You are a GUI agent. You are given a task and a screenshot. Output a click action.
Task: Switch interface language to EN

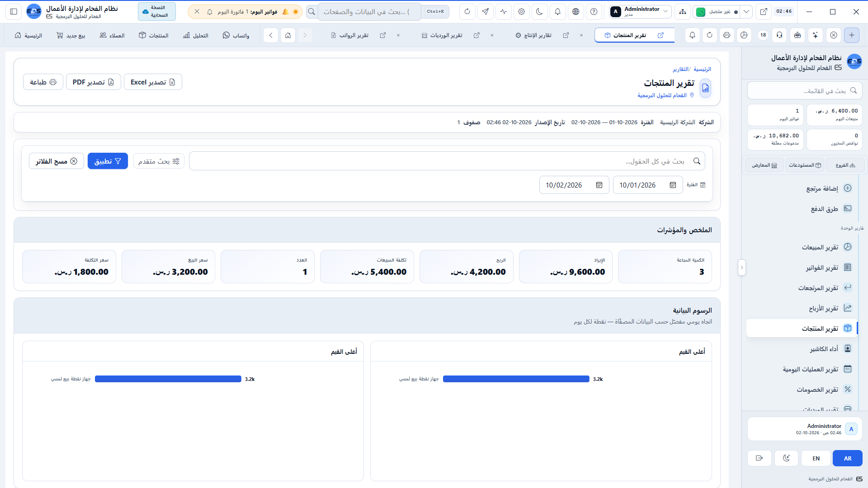816,458
